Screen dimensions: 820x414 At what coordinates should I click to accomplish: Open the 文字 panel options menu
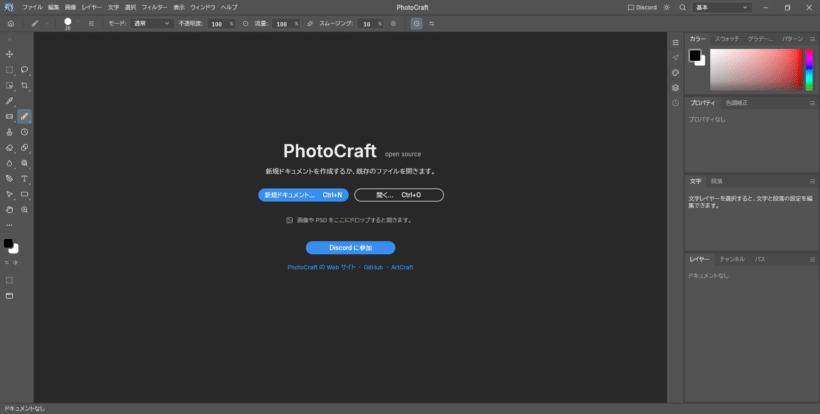(x=812, y=181)
